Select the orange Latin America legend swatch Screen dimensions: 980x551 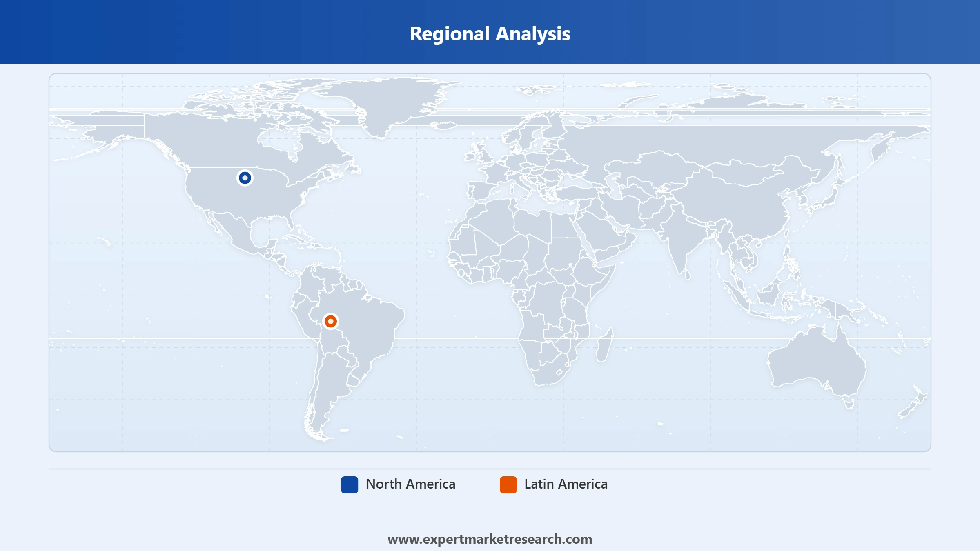(x=508, y=485)
